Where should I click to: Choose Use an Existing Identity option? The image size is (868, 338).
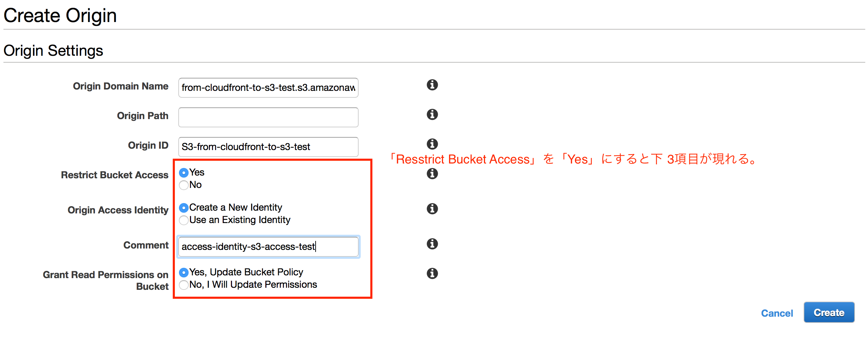coord(184,220)
